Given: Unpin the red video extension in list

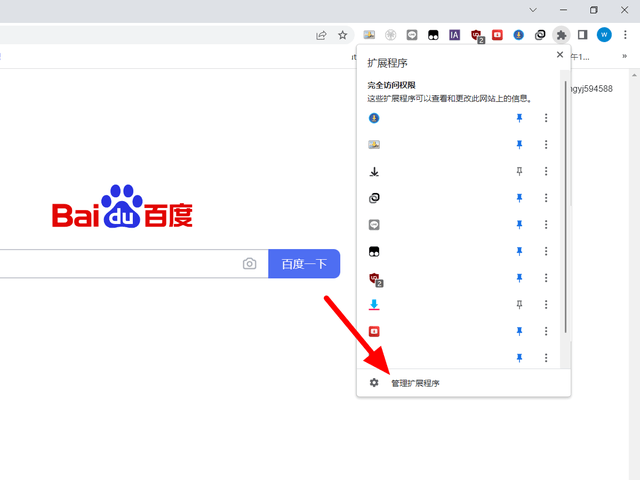Looking at the screenshot, I should [519, 331].
